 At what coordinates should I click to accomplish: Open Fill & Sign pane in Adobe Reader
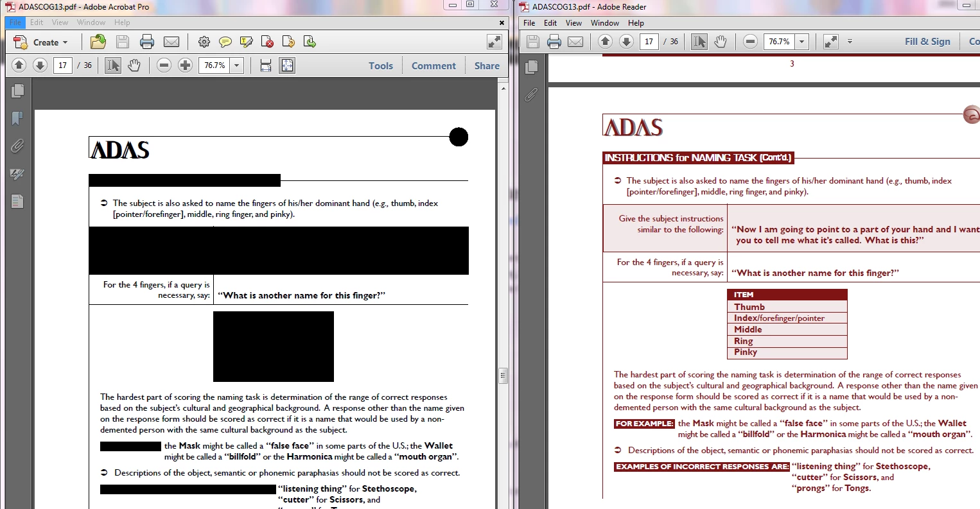927,42
